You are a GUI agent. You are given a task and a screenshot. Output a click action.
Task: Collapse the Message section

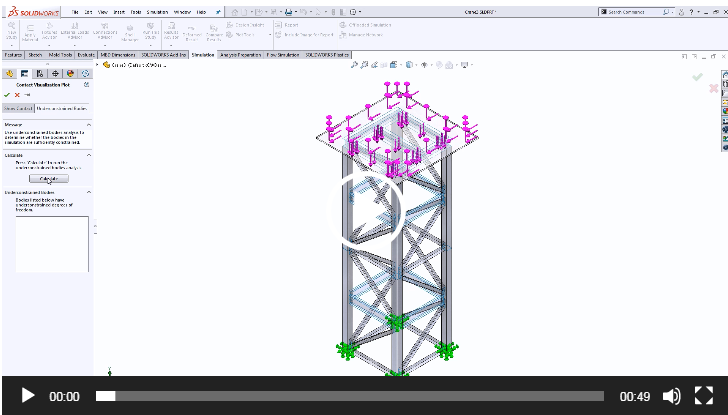coord(88,125)
